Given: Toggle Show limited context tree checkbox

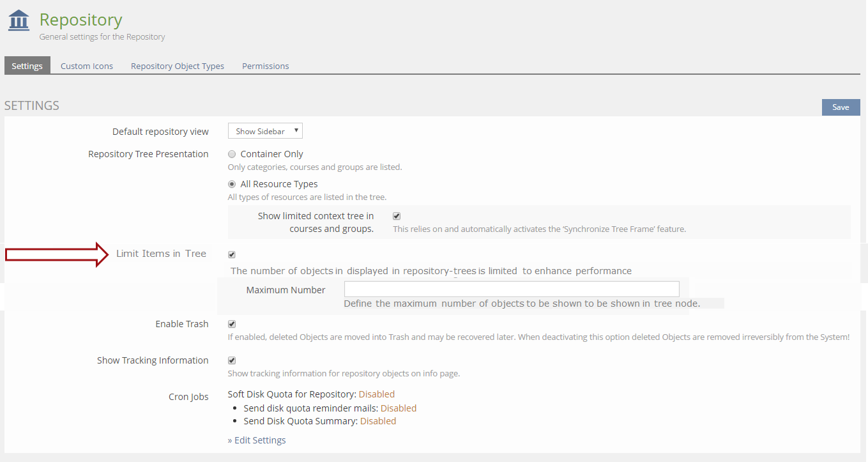Looking at the screenshot, I should (x=397, y=216).
